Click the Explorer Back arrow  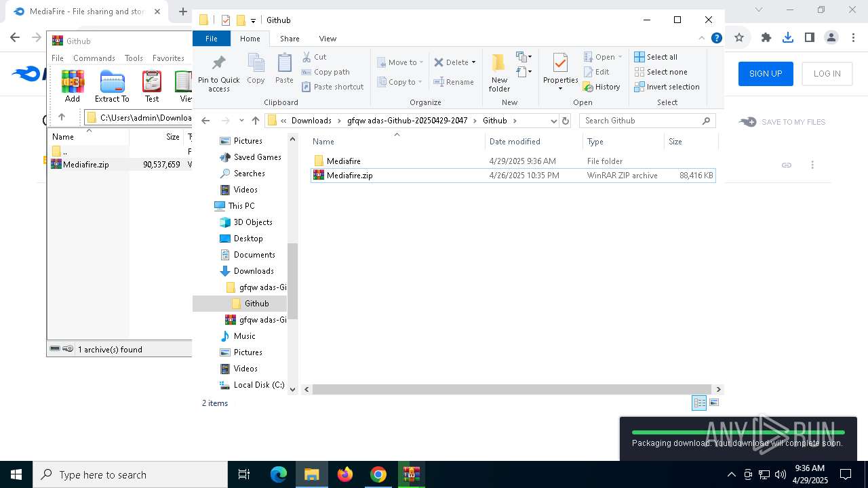[x=206, y=121]
